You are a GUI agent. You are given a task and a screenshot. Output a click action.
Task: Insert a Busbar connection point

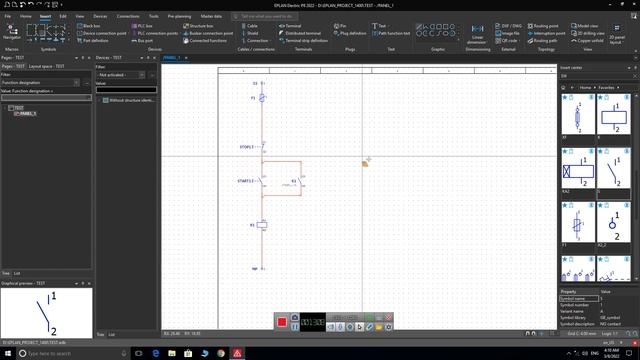(208, 33)
